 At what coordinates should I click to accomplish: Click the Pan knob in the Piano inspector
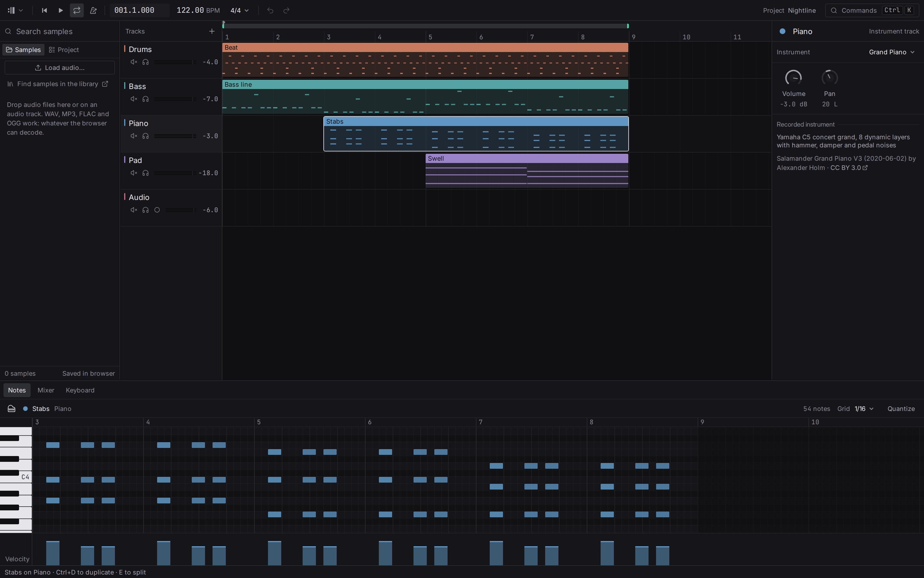pos(829,78)
